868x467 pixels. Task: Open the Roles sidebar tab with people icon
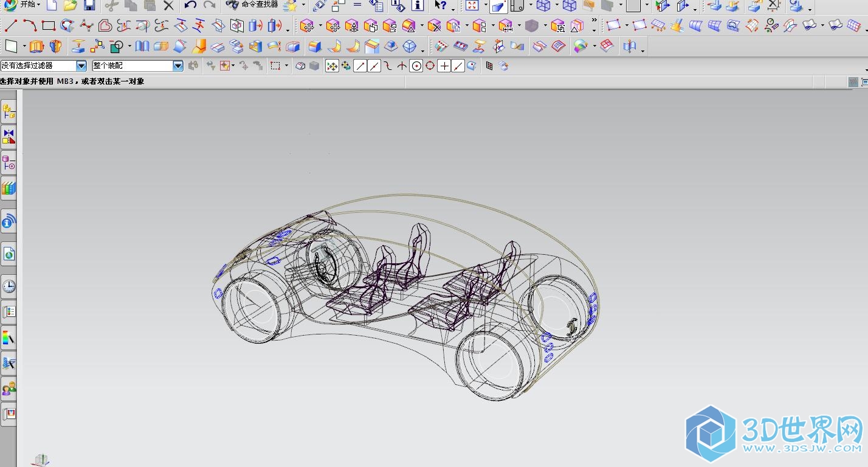tap(9, 388)
